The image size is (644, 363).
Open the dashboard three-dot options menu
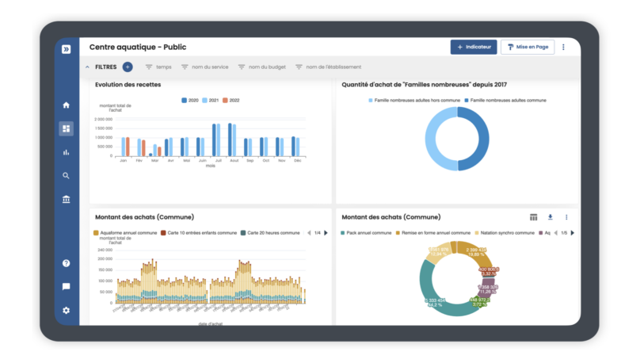point(563,47)
